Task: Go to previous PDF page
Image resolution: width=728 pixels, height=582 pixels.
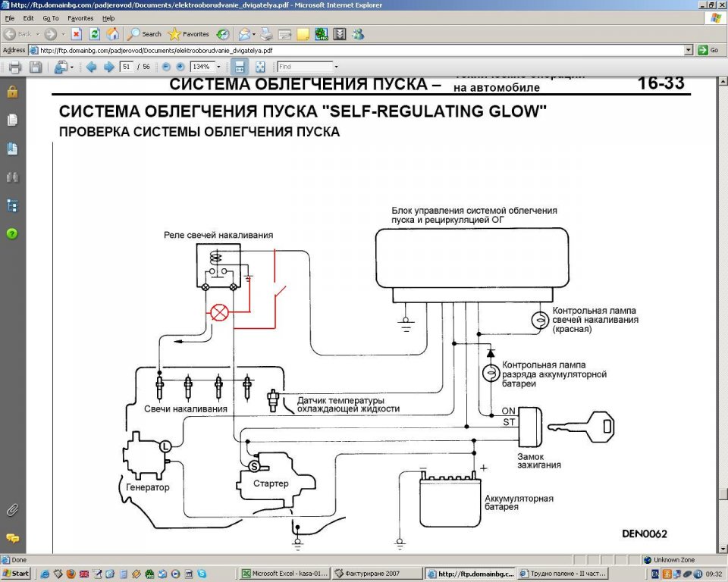Action: click(92, 67)
